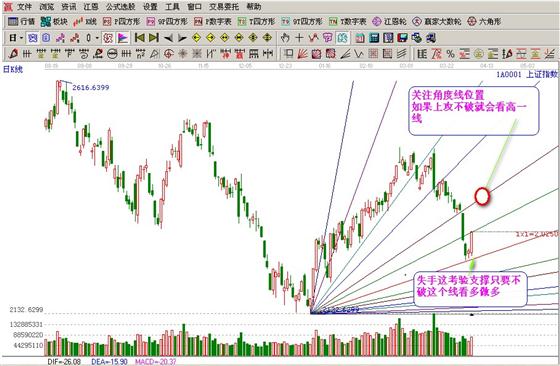Toggle the highlighted chart mode button after period selector

coord(32,37)
